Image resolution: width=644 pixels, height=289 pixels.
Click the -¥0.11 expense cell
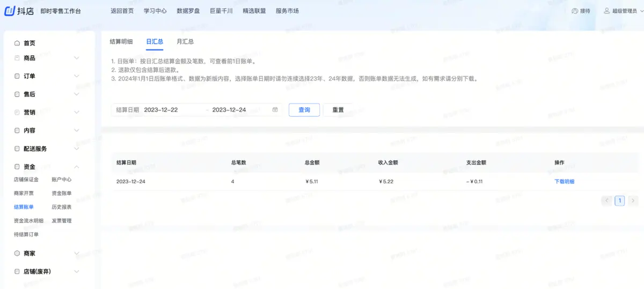475,181
